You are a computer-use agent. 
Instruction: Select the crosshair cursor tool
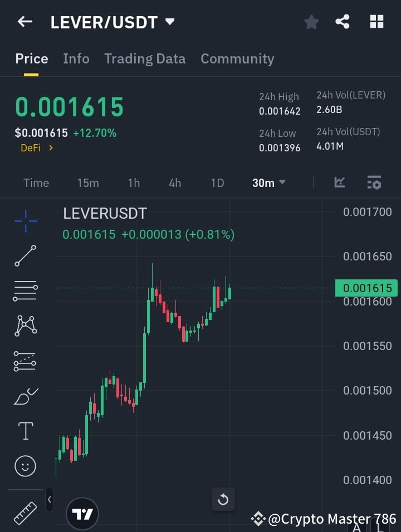coord(26,221)
